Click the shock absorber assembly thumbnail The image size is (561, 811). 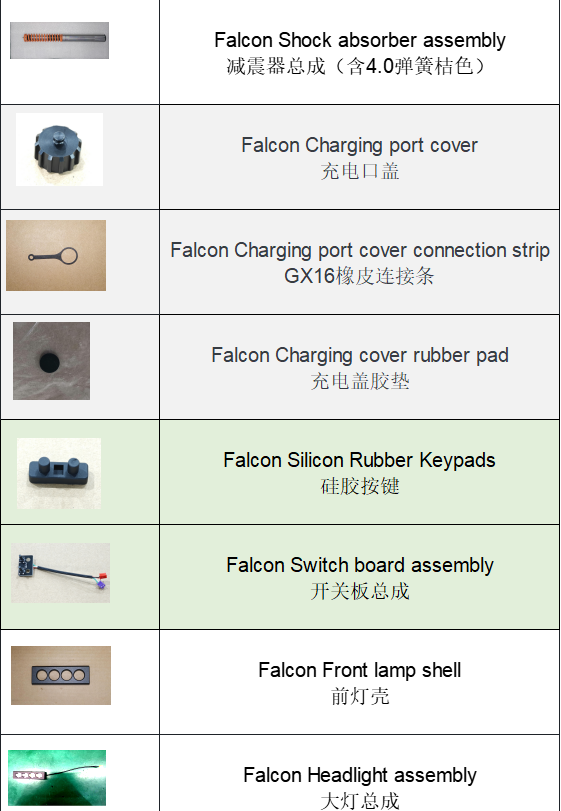59,40
